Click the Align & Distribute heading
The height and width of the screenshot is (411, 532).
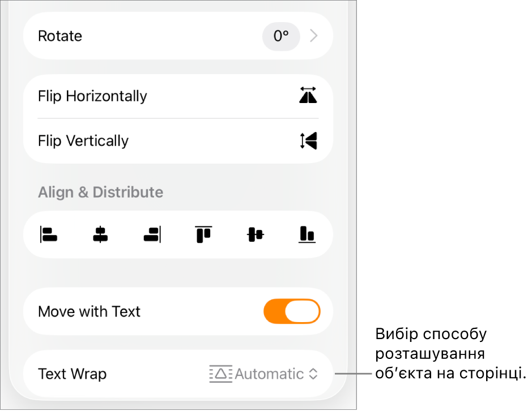[101, 192]
